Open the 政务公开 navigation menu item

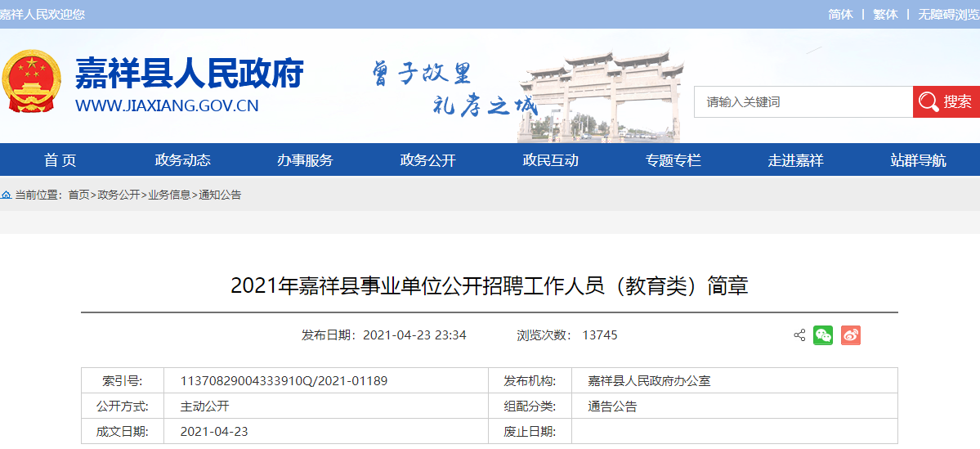point(428,161)
